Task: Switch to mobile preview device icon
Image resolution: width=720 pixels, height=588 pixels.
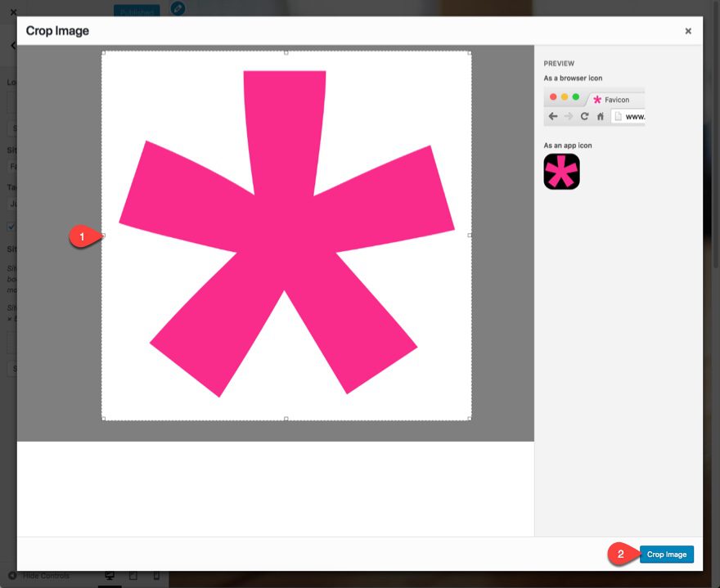Action: click(x=156, y=577)
